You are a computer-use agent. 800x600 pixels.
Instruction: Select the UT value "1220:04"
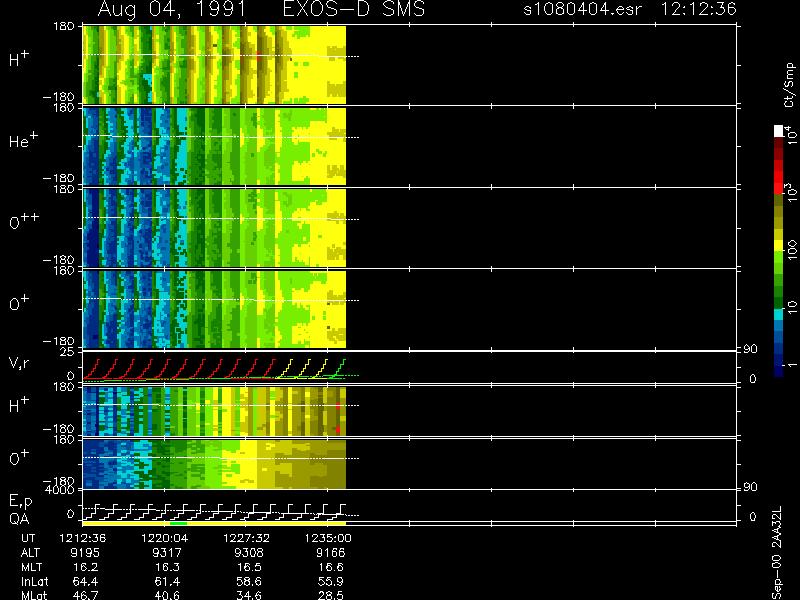[164, 538]
